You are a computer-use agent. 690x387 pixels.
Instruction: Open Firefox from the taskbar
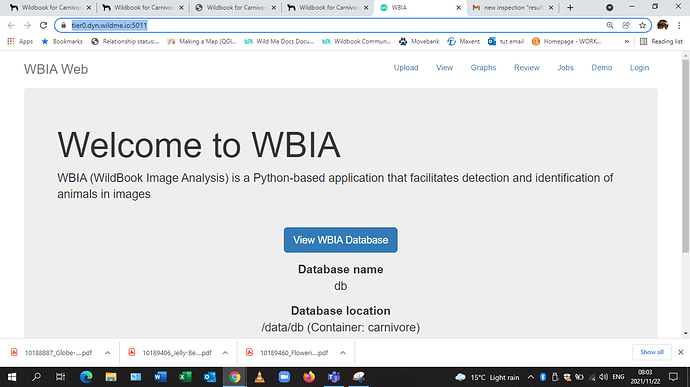pyautogui.click(x=309, y=377)
